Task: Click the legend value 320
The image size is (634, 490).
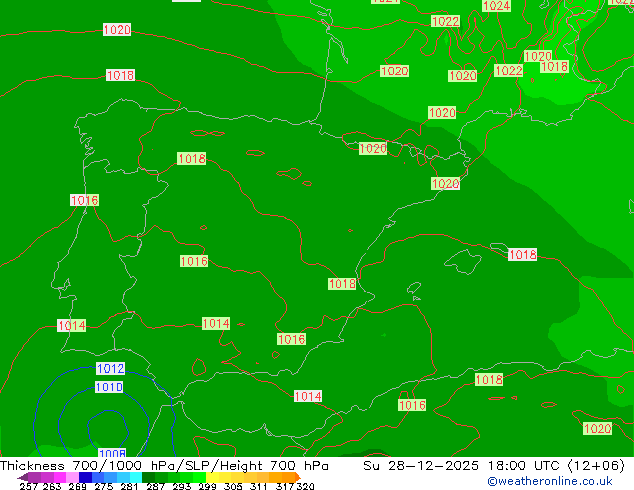Action: (305, 486)
